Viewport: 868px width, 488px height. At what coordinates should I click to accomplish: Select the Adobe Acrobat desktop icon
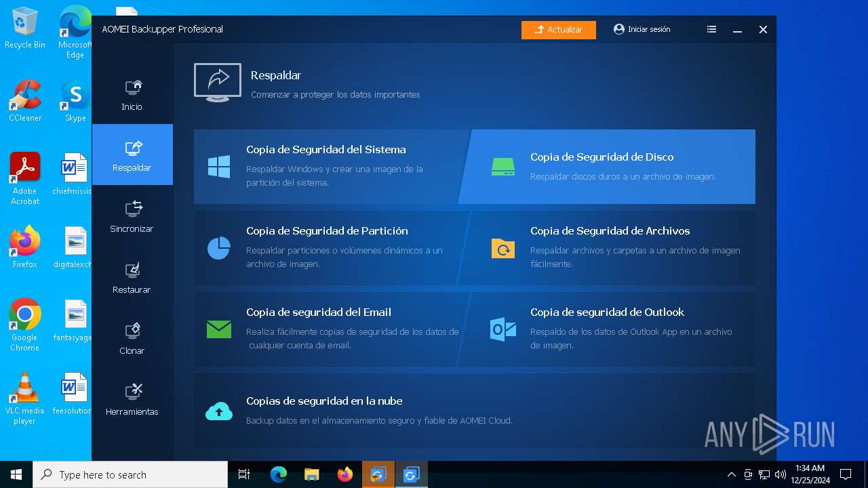pos(25,179)
